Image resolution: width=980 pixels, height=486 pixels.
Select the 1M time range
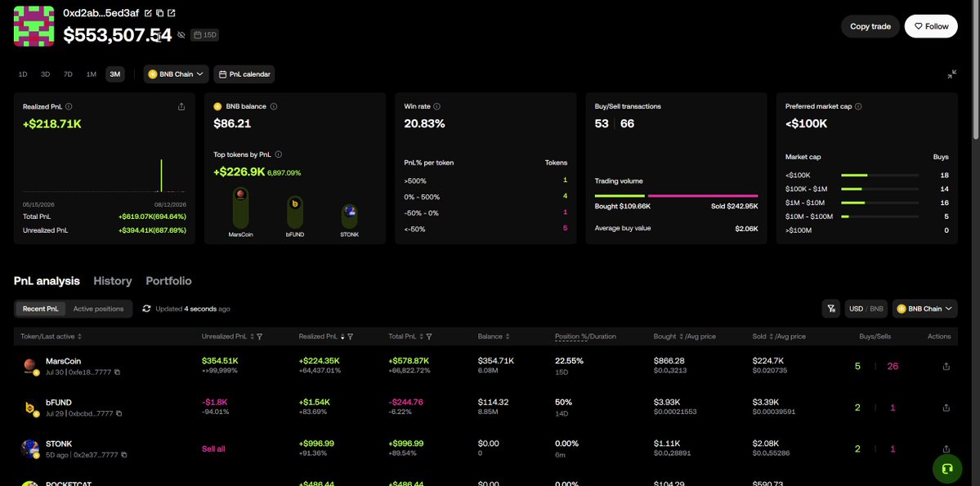tap(92, 74)
